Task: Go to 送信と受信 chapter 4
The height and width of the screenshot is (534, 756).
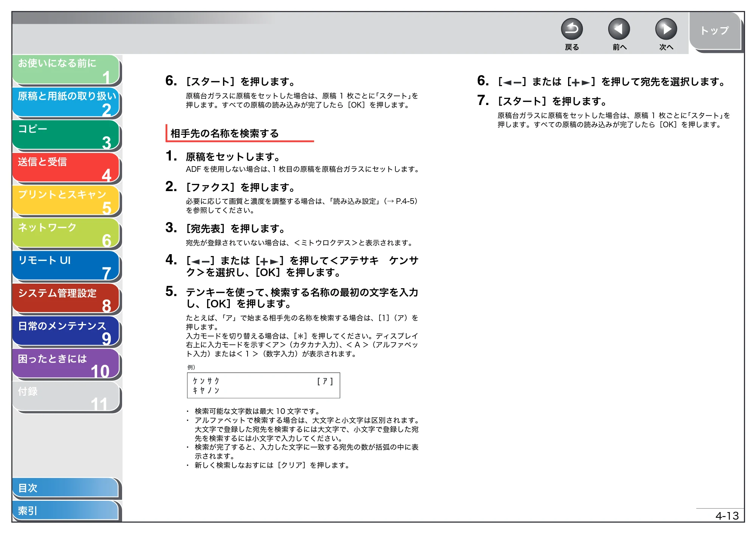Action: (x=66, y=168)
